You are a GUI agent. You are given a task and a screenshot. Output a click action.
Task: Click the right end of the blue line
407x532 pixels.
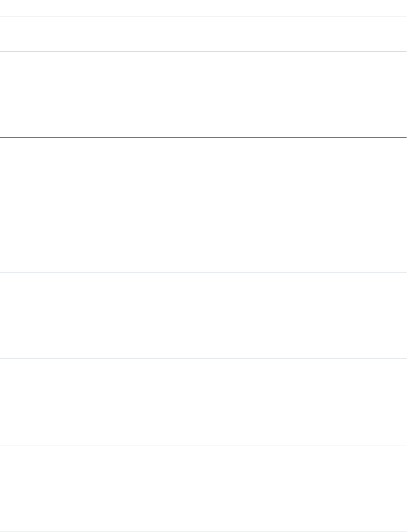(x=404, y=137)
